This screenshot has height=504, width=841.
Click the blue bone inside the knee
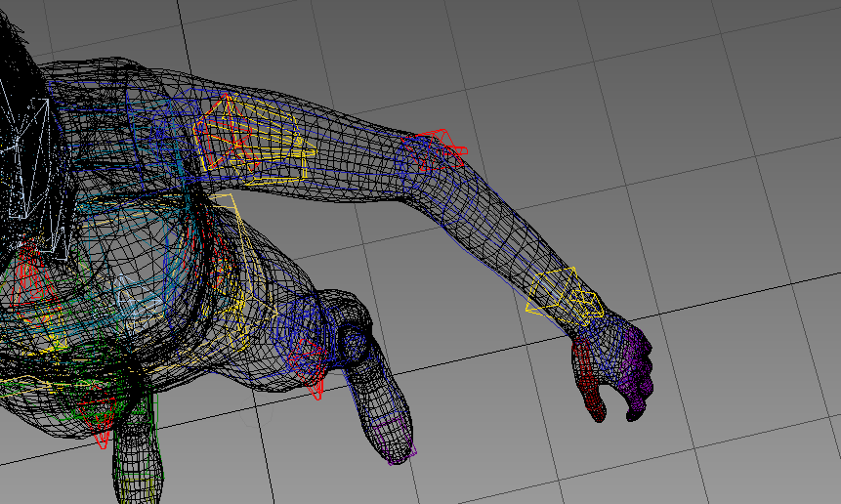pyautogui.click(x=298, y=332)
